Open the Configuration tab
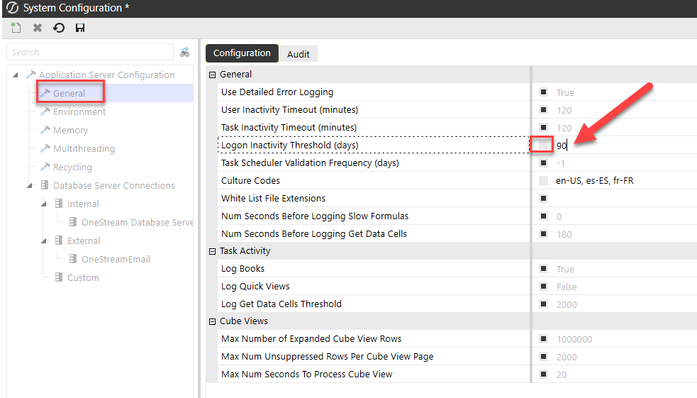This screenshot has height=398, width=697. point(242,53)
